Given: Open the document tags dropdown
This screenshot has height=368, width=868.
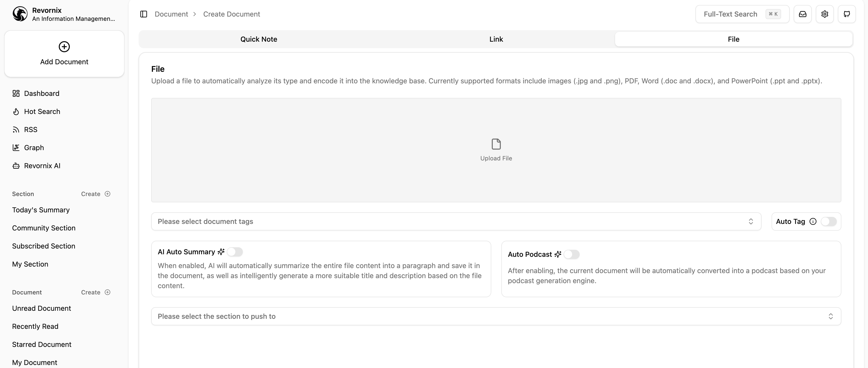Looking at the screenshot, I should pos(456,222).
